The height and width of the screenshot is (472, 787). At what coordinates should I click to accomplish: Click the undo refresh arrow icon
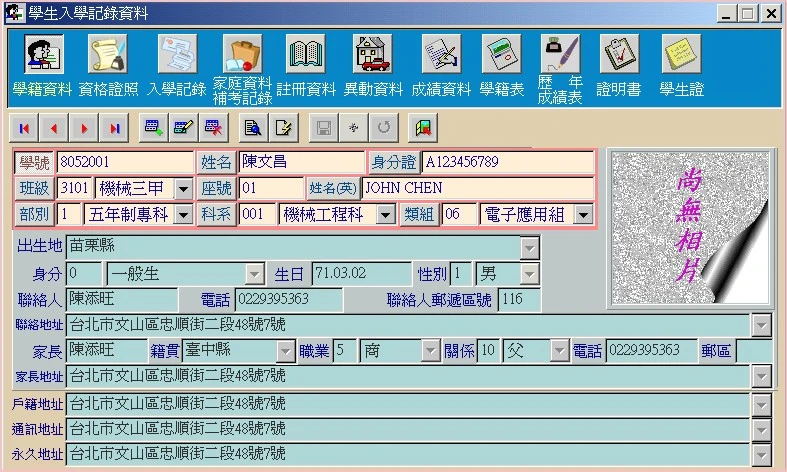pos(383,128)
